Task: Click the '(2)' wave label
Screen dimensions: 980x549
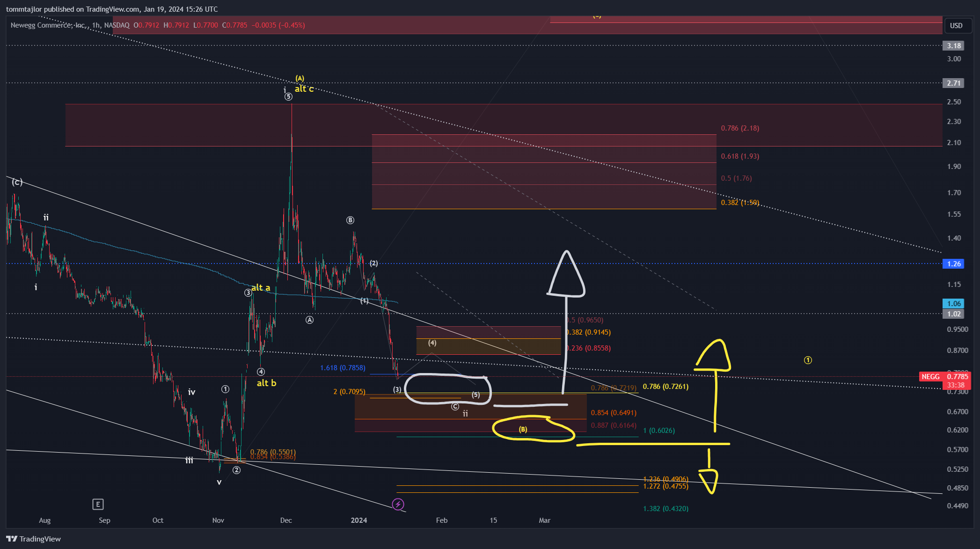Action: (373, 263)
